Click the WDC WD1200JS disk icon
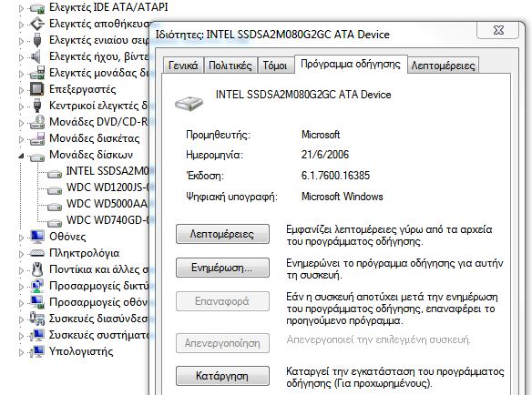532x395 pixels. pyautogui.click(x=55, y=190)
